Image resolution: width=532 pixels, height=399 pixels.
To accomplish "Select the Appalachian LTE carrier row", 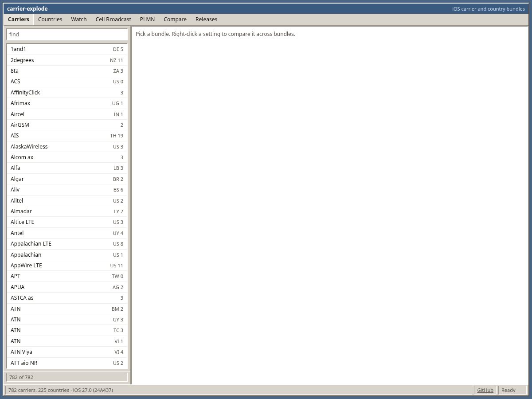I will [67, 244].
